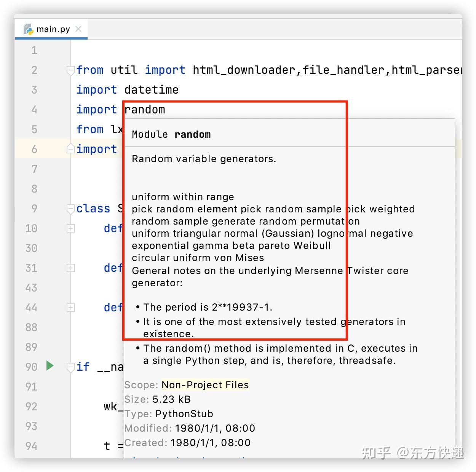Click 'exponential gamma beta pareto Weibull' line
The height and width of the screenshot is (472, 476).
(231, 246)
